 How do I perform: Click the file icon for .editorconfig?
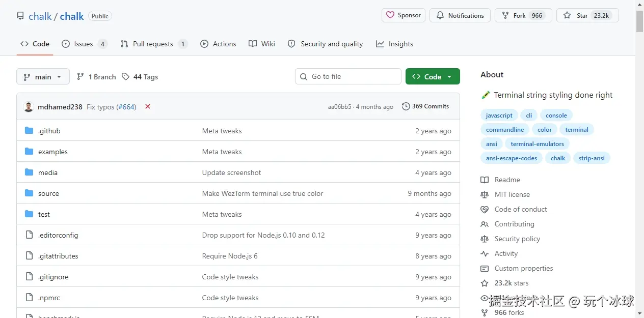coord(29,235)
